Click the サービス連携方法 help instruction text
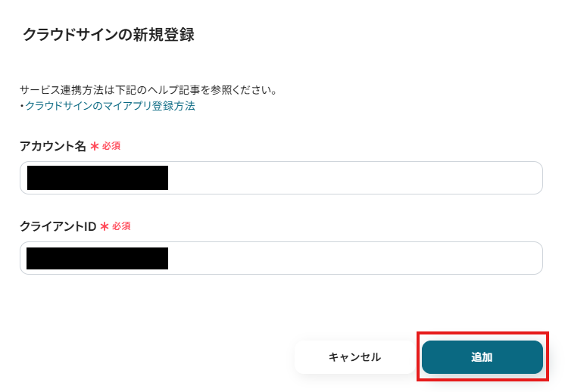565x392 pixels. tap(148, 90)
